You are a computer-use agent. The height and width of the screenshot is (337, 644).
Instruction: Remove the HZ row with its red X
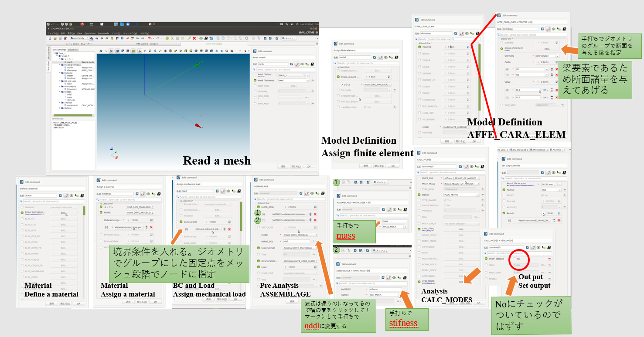(x=557, y=75)
